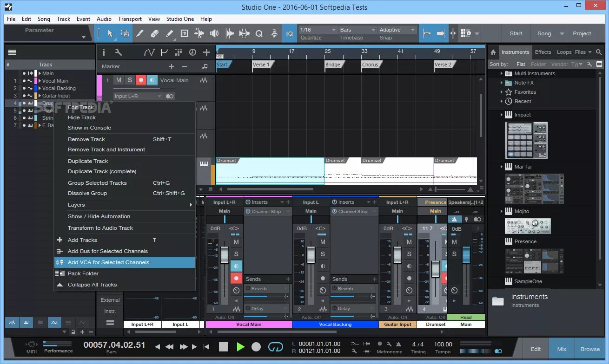This screenshot has width=609, height=364.
Task: Open Inspector info 'i' icon
Action: click(x=104, y=52)
